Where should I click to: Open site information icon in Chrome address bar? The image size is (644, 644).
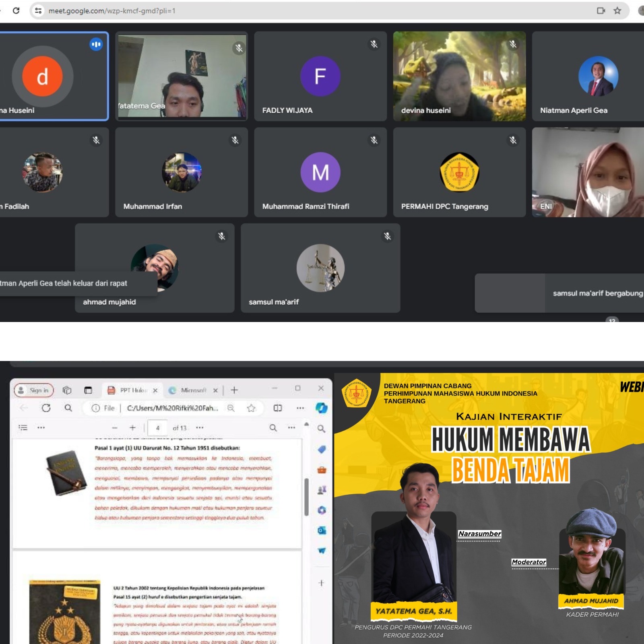pos(38,11)
